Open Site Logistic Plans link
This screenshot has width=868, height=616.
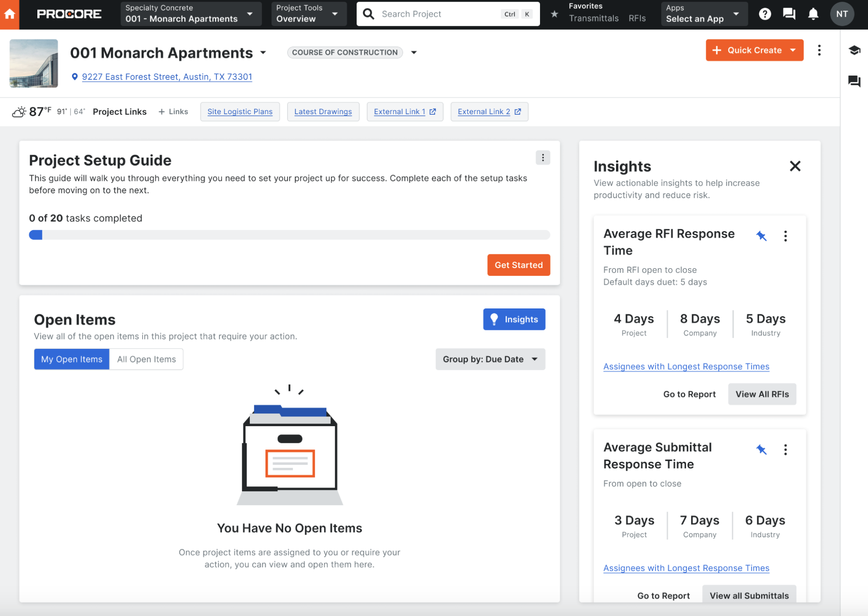click(240, 111)
